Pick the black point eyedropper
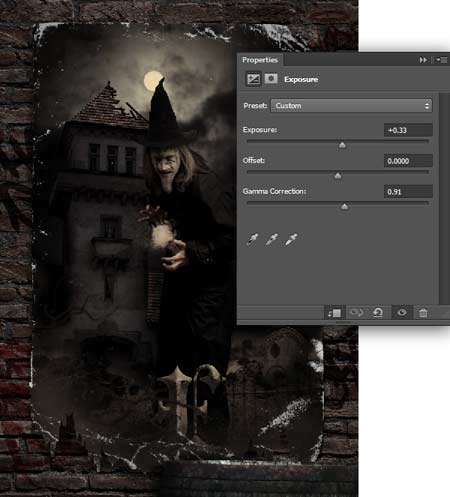Screen dimensions: 450x497 click(252, 239)
